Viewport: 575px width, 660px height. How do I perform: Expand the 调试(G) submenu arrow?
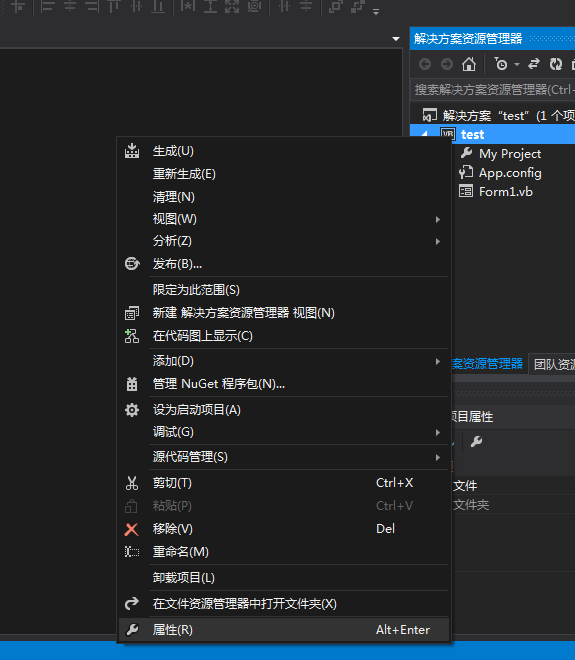click(438, 433)
